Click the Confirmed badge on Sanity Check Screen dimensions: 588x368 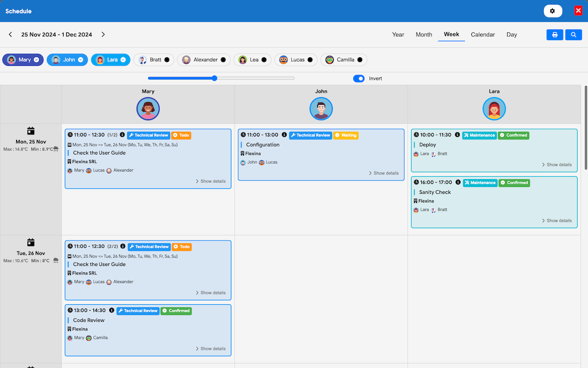pos(514,183)
